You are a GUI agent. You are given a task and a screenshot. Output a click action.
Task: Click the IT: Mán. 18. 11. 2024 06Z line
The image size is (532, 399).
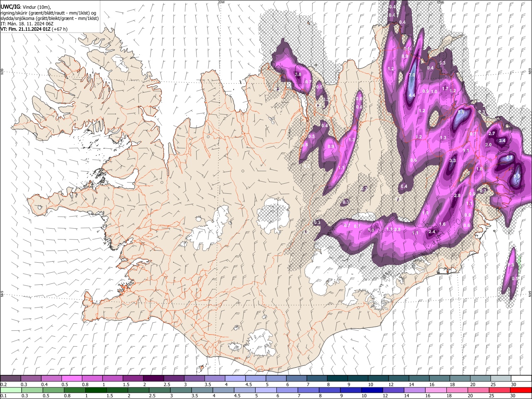coord(27,24)
